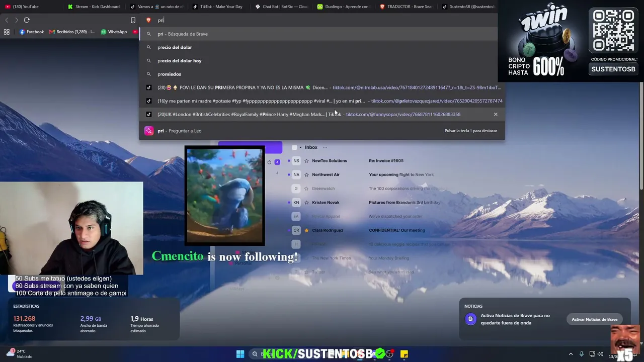Image resolution: width=644 pixels, height=362 pixels.
Task: Click the blue bird video thumbnail
Action: (224, 196)
